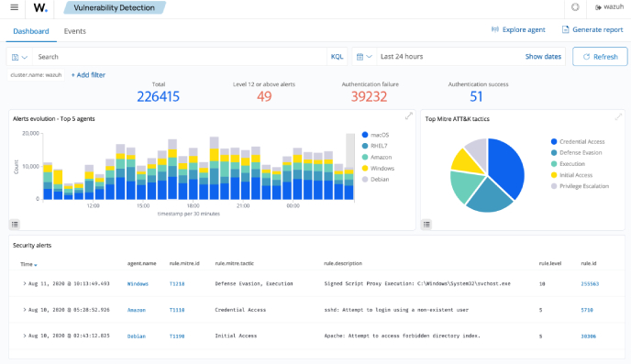
Task: Click the Wazuh W logo
Action: 40,7
